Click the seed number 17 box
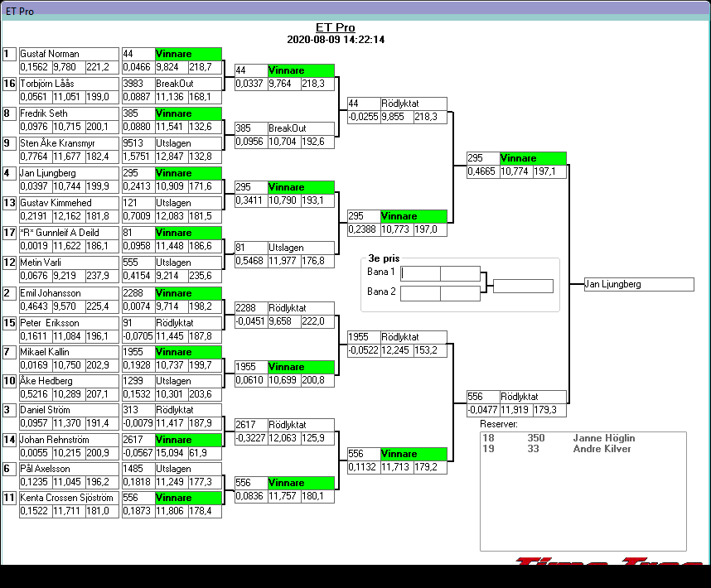711x588 pixels. pos(9,233)
